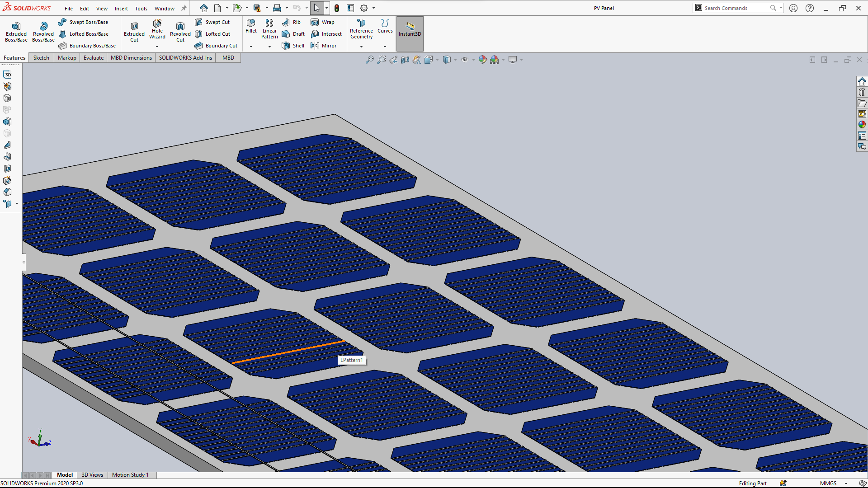Select the Fillet tool
The width and height of the screenshot is (868, 488).
[251, 26]
